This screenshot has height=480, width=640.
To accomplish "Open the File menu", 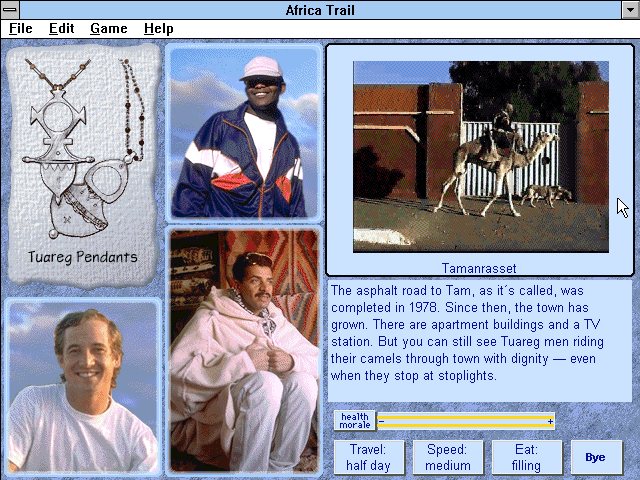I will click(x=20, y=29).
